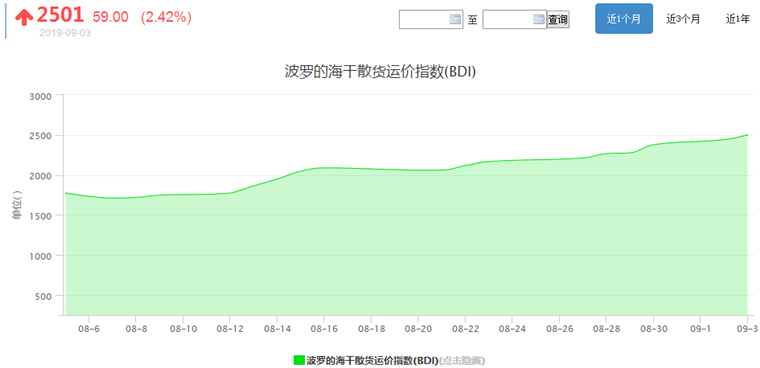Screen dimensions: 760x368
Task: Click the chart title 波罗的海干散货运价指数(BDI)
Action: click(x=380, y=72)
